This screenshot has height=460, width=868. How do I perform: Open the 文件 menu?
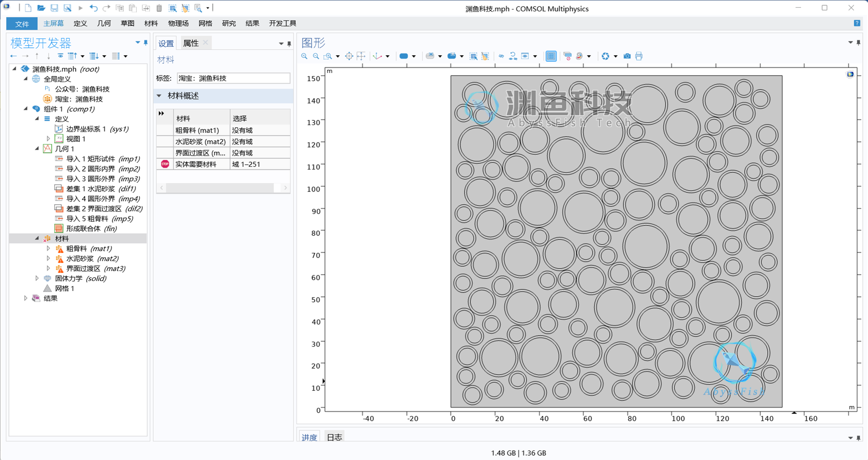pyautogui.click(x=22, y=23)
